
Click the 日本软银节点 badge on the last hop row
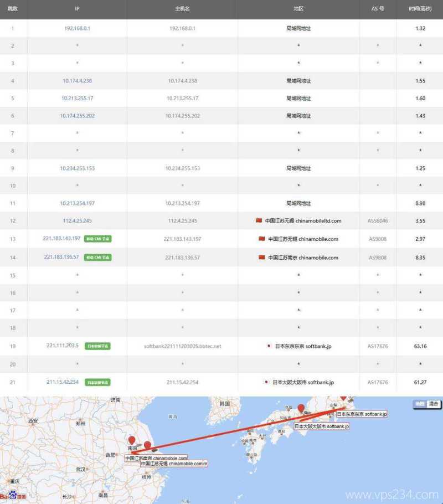98,382
